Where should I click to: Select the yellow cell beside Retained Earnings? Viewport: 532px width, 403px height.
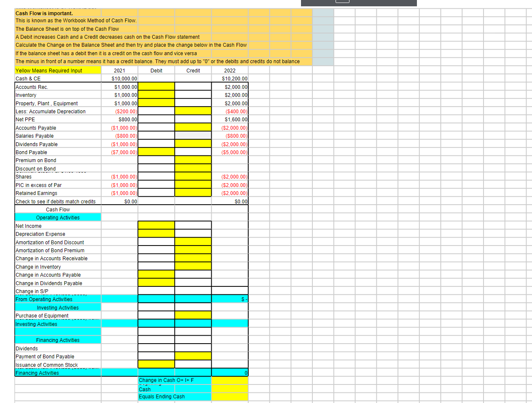pos(193,192)
